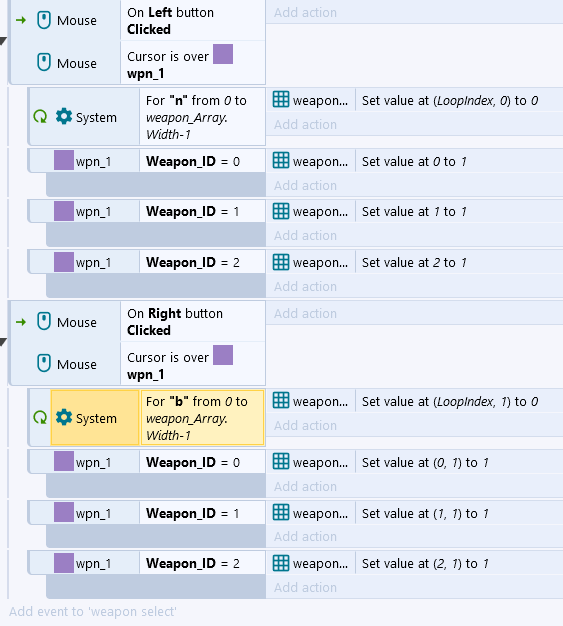Click the System gear icon in loop "n"
The height and width of the screenshot is (626, 563).
tap(64, 117)
